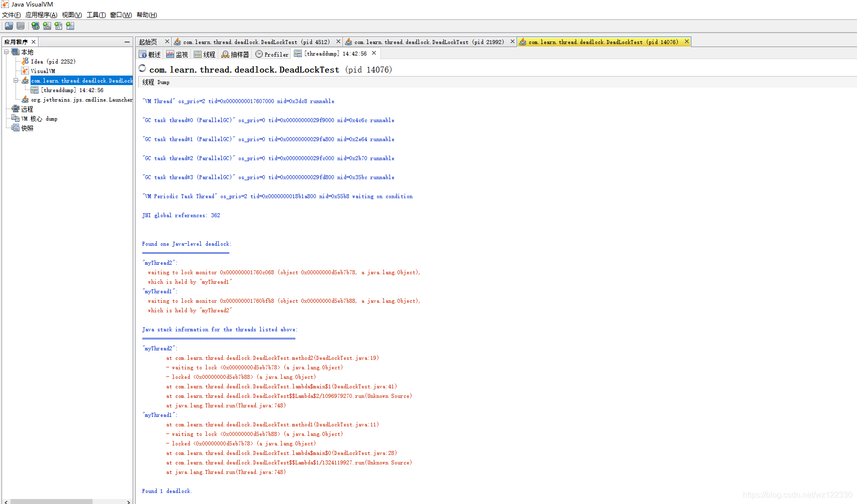
Task: Click the Java cup icon of selected app
Action: 25,81
